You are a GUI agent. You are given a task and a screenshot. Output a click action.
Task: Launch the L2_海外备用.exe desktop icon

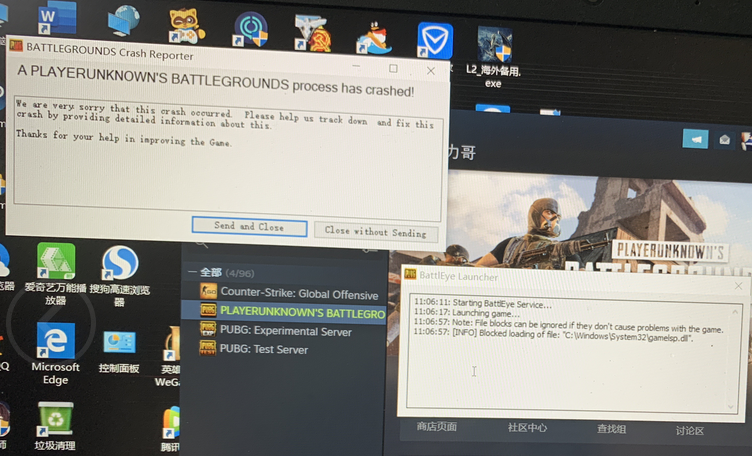[494, 57]
